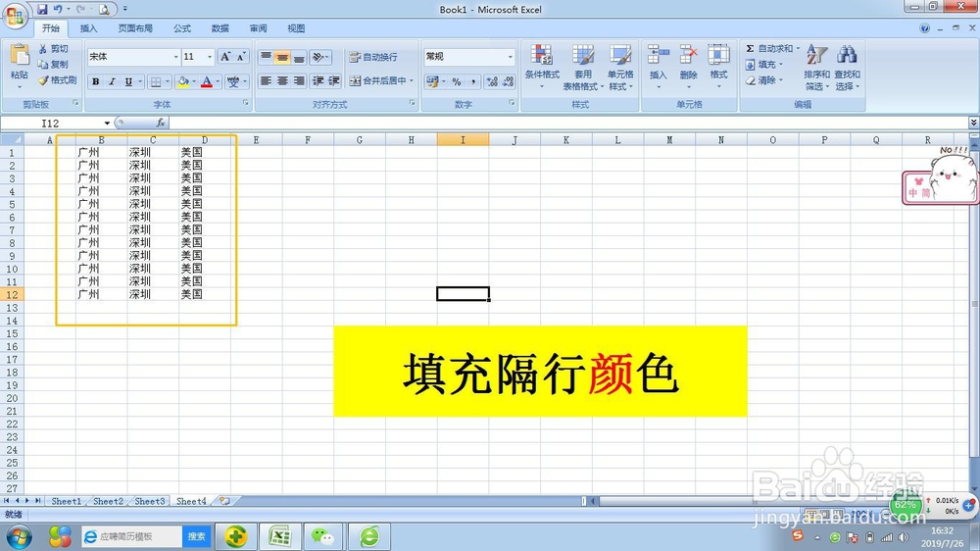Toggle bold formatting
The width and height of the screenshot is (980, 551).
(96, 81)
